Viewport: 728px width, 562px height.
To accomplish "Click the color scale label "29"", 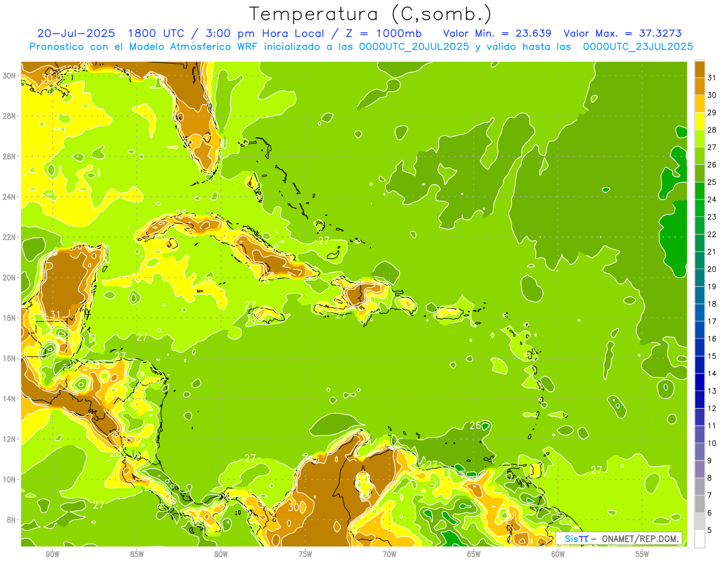I will (712, 112).
